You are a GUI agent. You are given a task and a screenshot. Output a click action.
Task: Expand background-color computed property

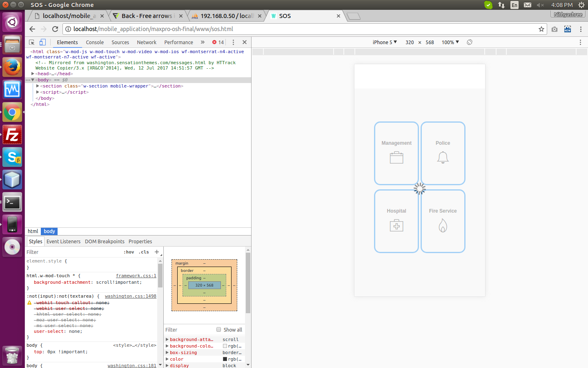[x=167, y=346]
